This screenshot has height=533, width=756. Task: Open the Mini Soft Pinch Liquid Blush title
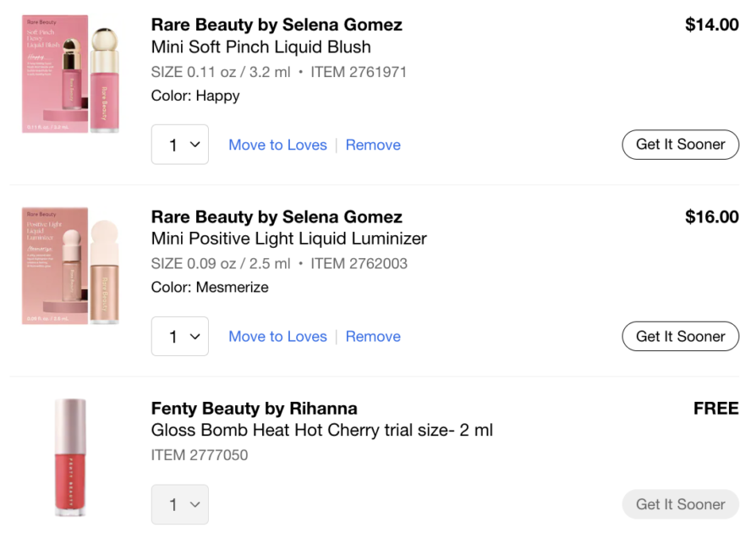(260, 47)
